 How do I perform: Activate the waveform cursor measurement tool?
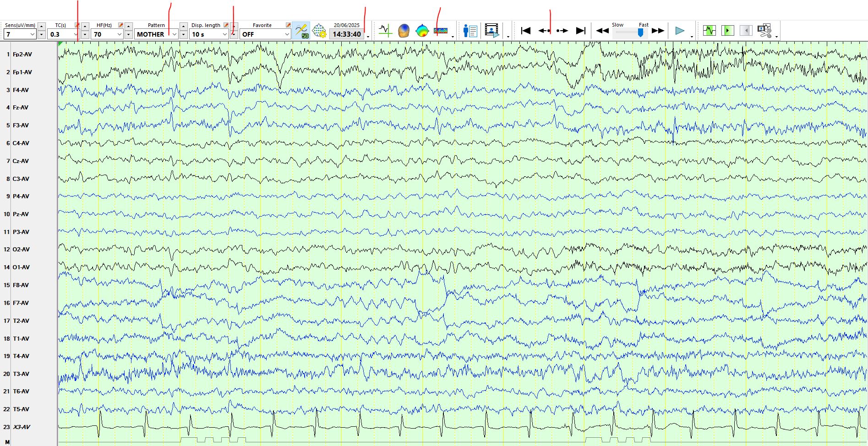tap(386, 31)
